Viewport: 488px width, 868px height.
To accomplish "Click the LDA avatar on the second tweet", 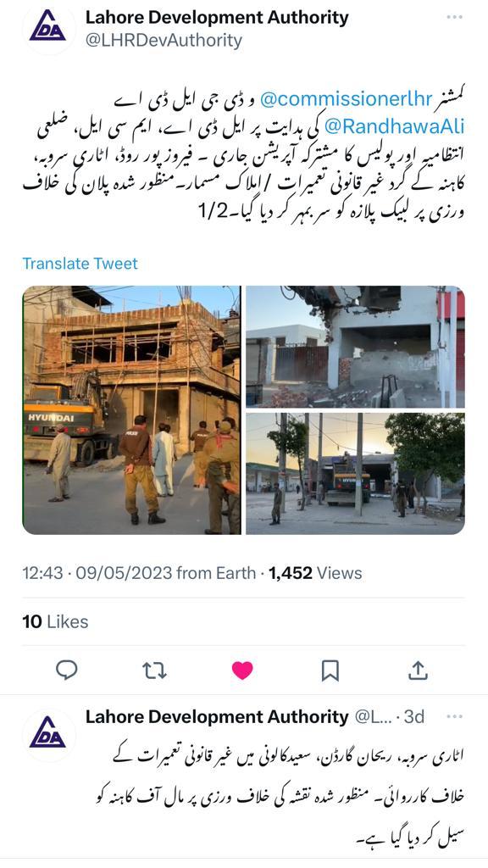I will click(x=47, y=733).
